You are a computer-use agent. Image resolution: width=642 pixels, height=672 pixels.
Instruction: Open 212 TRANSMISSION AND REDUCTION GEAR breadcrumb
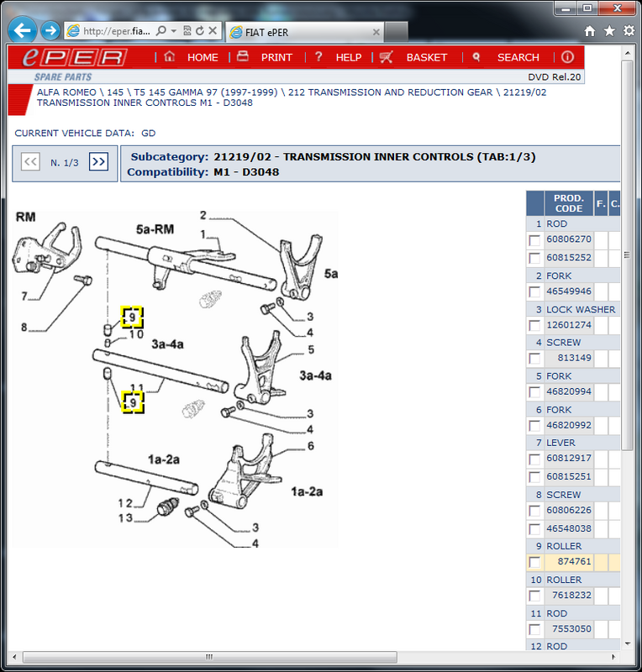point(390,92)
